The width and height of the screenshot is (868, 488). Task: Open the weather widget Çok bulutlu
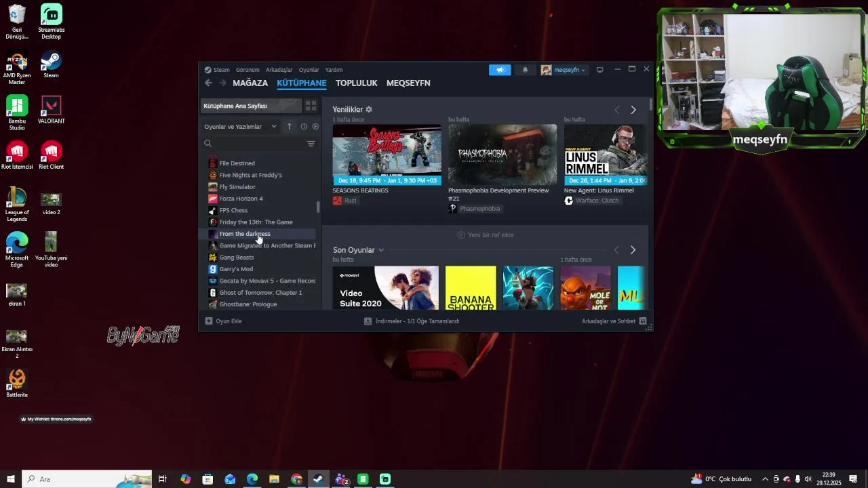tap(722, 479)
